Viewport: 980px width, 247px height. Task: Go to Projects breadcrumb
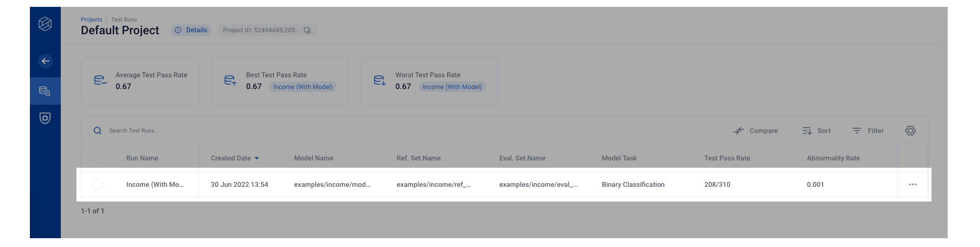(x=92, y=20)
